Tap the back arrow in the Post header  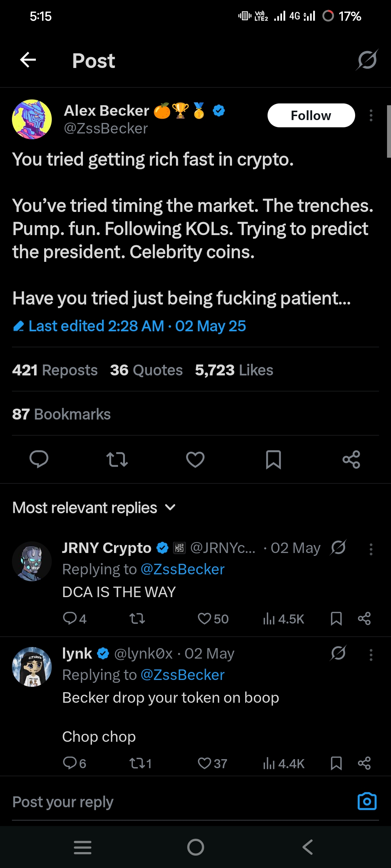(x=28, y=60)
